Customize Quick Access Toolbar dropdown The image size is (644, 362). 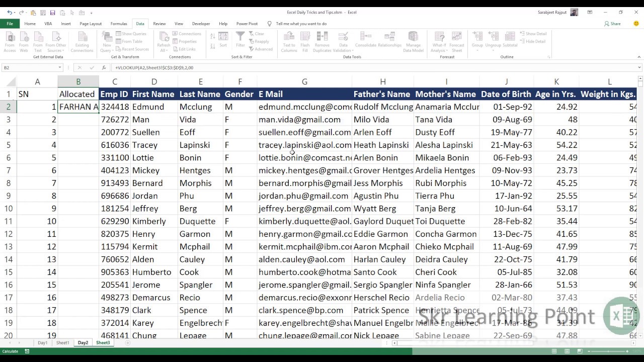pos(92,13)
